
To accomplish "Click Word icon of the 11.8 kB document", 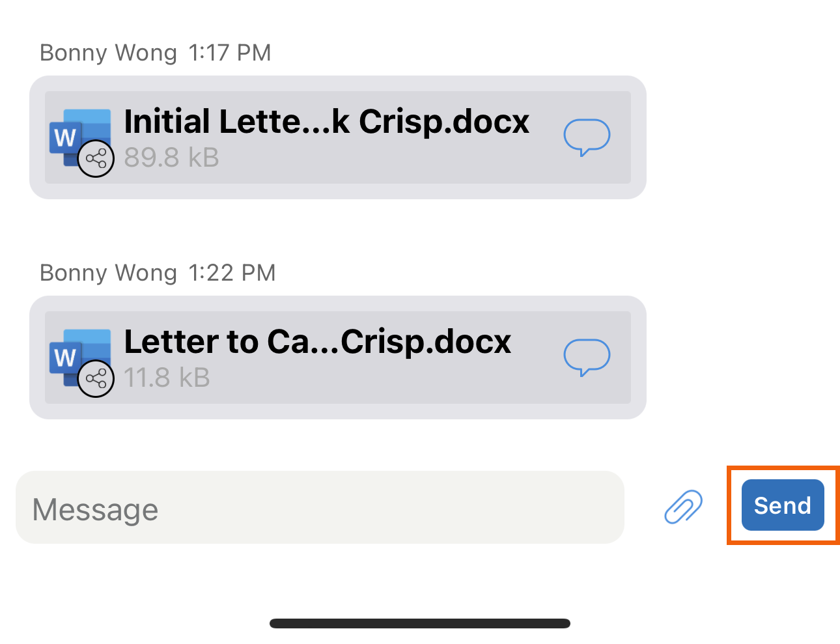I will pyautogui.click(x=79, y=357).
